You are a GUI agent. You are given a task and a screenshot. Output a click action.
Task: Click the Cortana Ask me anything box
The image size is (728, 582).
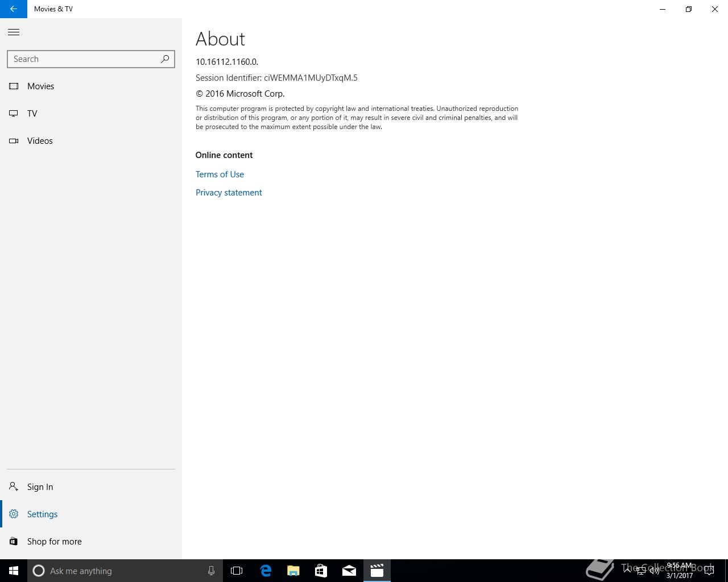click(124, 571)
